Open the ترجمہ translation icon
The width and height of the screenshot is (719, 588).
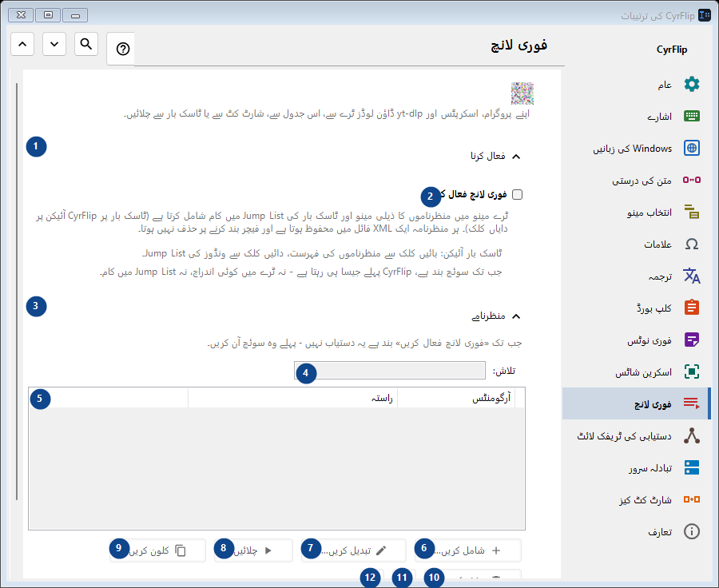(692, 276)
